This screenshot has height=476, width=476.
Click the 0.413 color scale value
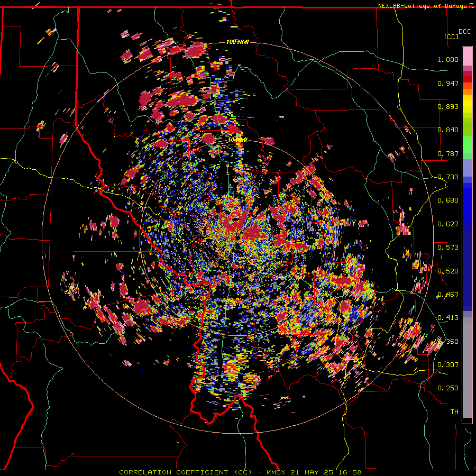(x=448, y=317)
